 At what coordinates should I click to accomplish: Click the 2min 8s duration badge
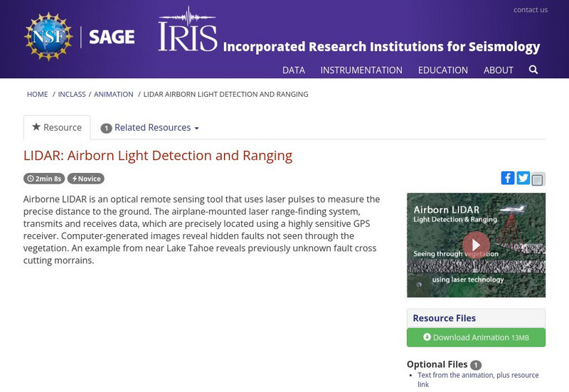coord(44,179)
